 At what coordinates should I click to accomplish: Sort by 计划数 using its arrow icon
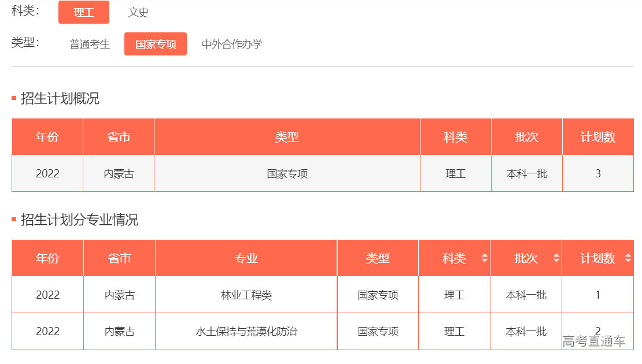point(628,258)
